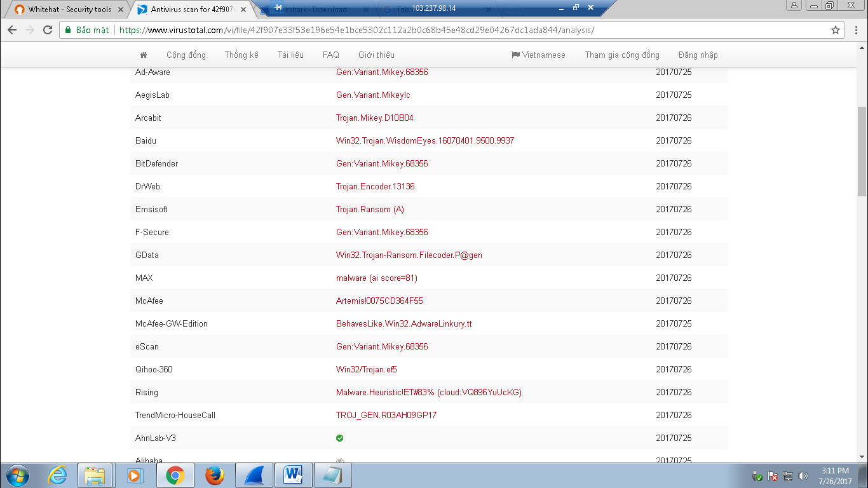Image resolution: width=868 pixels, height=488 pixels.
Task: Open Microsoft Word from the taskbar
Action: tap(293, 475)
